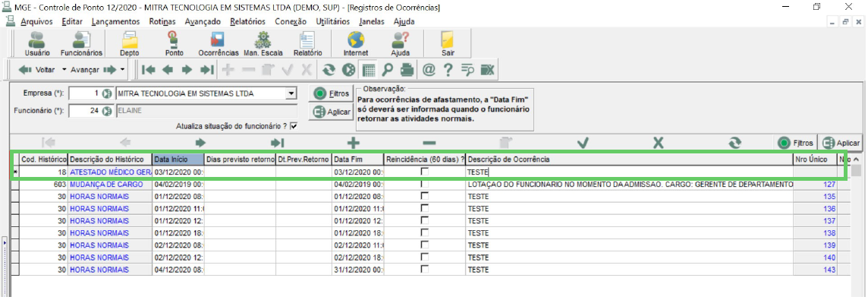The width and height of the screenshot is (868, 300).
Task: Go to next record above grid
Action: tap(200, 142)
